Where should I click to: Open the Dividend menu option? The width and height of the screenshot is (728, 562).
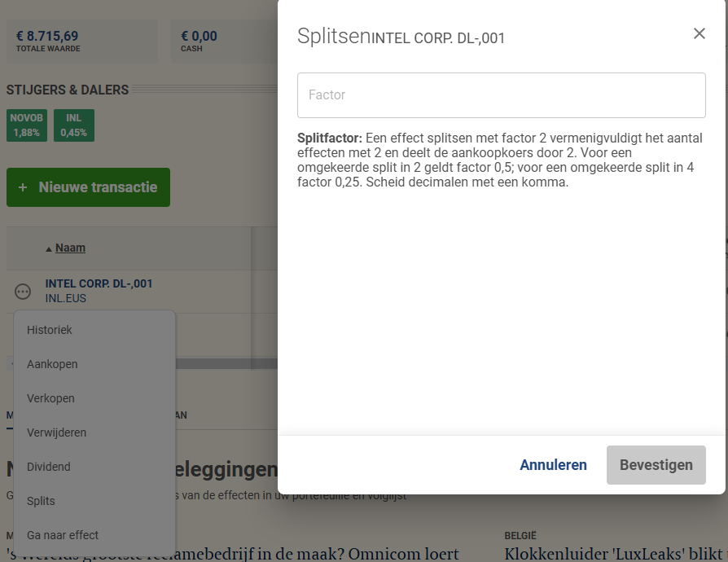49,467
